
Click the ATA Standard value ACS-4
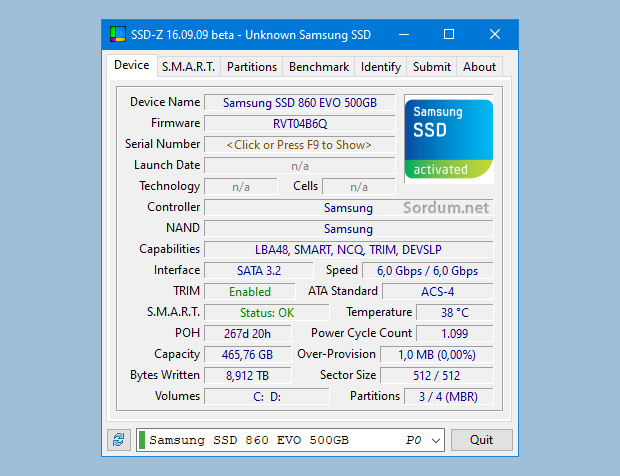tap(438, 291)
